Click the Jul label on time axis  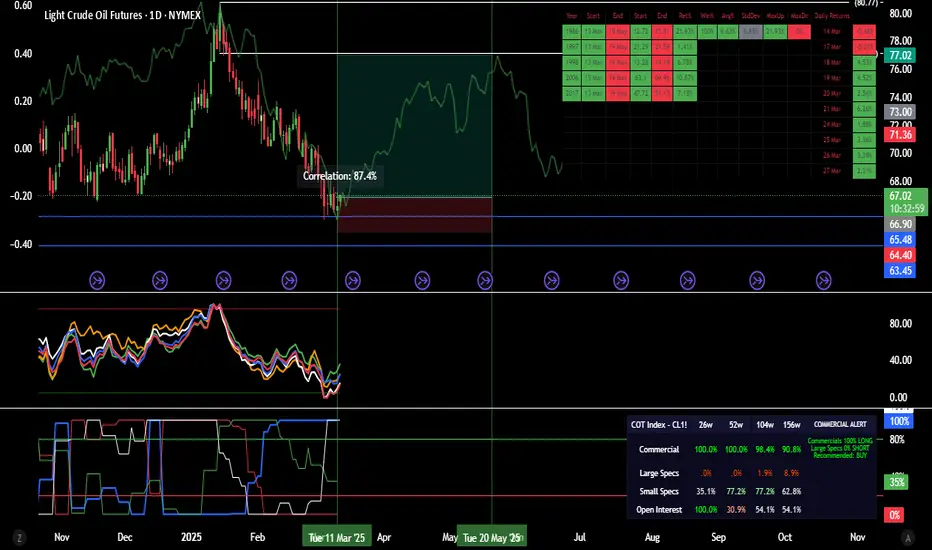tap(580, 538)
